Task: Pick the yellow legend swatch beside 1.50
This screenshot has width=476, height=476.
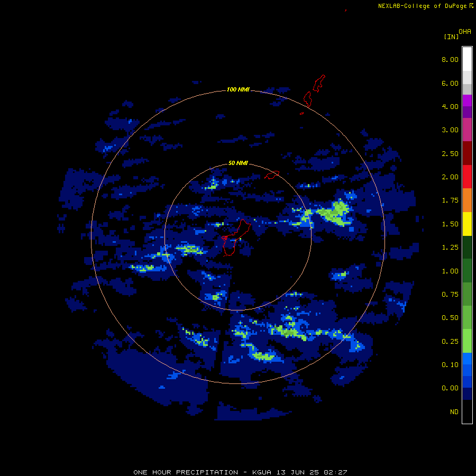Action: (467, 224)
